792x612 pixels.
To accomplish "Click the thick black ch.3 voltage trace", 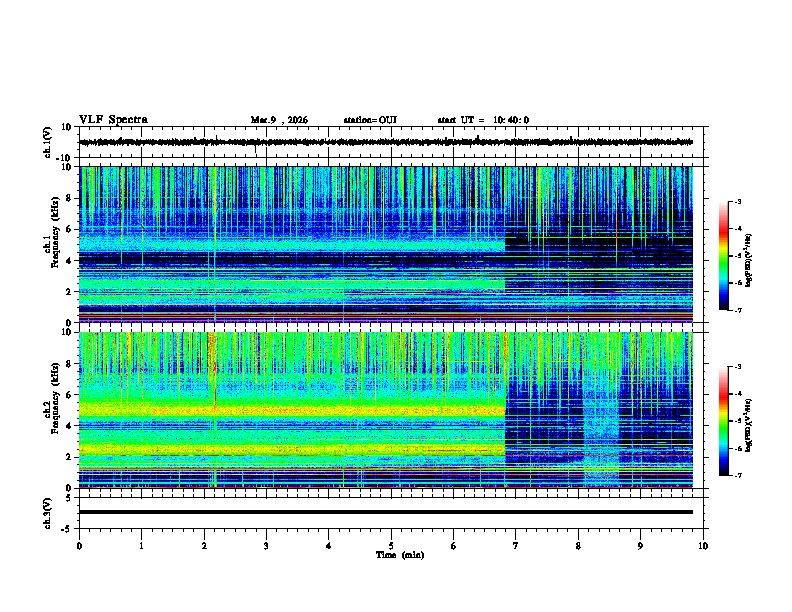I will [386, 512].
